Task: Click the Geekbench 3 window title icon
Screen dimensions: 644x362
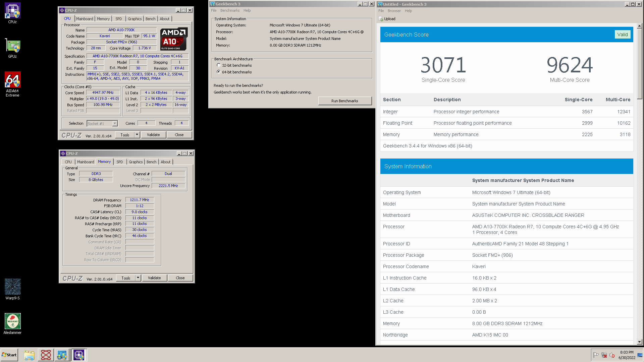Action: (x=212, y=4)
